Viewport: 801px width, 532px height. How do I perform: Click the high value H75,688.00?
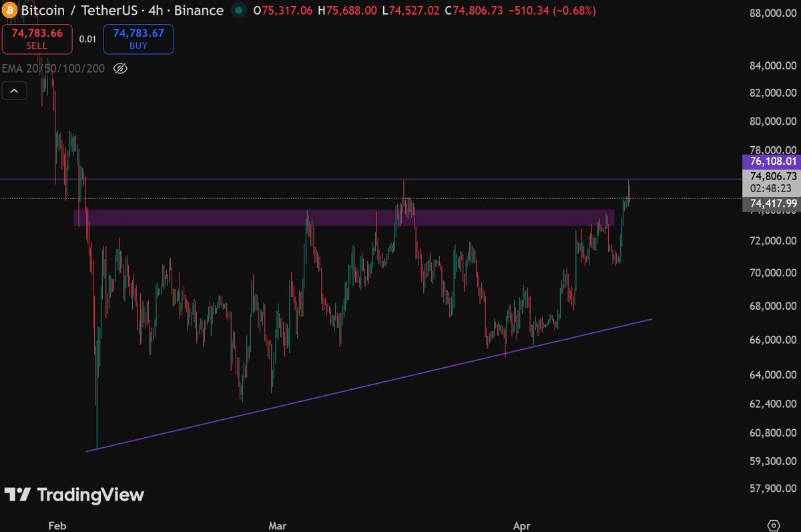(347, 11)
